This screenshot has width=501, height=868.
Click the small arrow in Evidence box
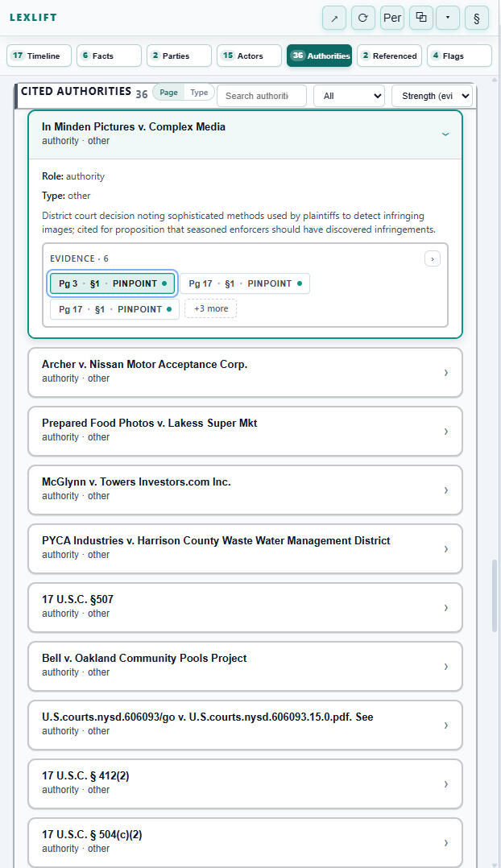[433, 258]
